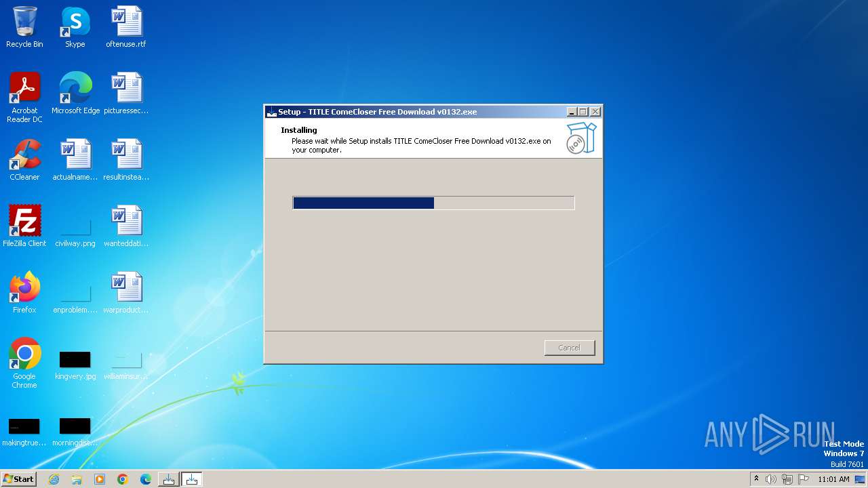This screenshot has height=488, width=868.
Task: Click the 'Please wait while Setup installs' message
Action: click(x=421, y=146)
